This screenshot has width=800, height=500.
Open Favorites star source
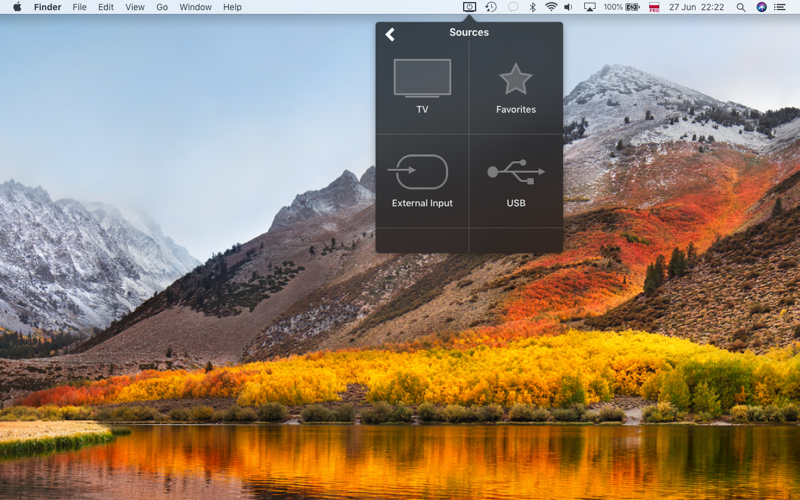pos(516,80)
